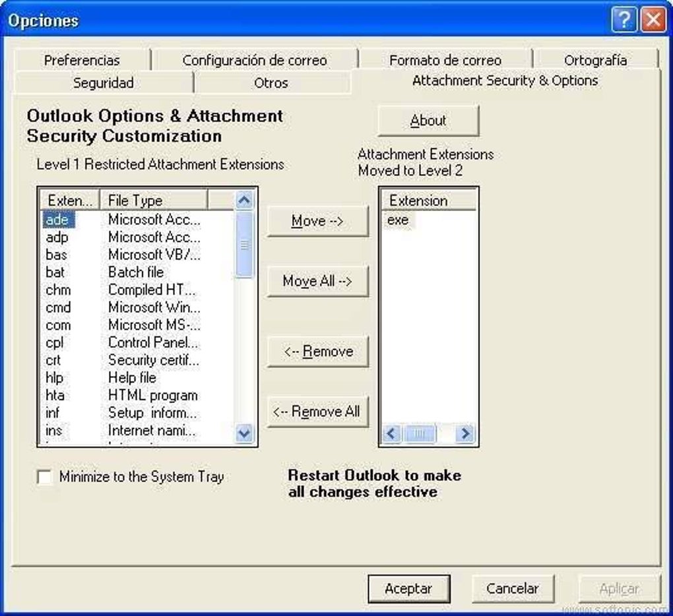673x616 pixels.
Task: Click Level 1 list vertical scrollbar thumb
Action: pos(244,245)
